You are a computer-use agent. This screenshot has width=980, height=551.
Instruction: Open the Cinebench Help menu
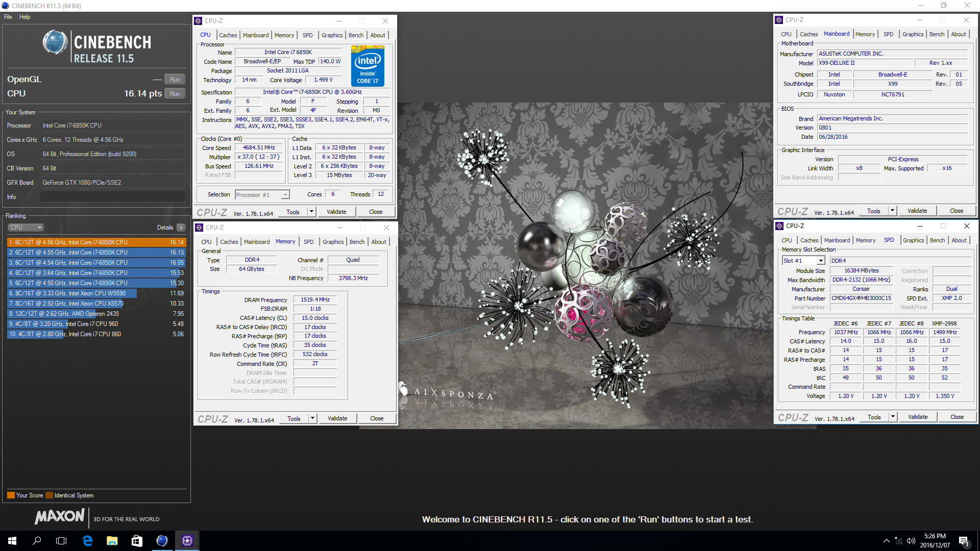tap(24, 17)
